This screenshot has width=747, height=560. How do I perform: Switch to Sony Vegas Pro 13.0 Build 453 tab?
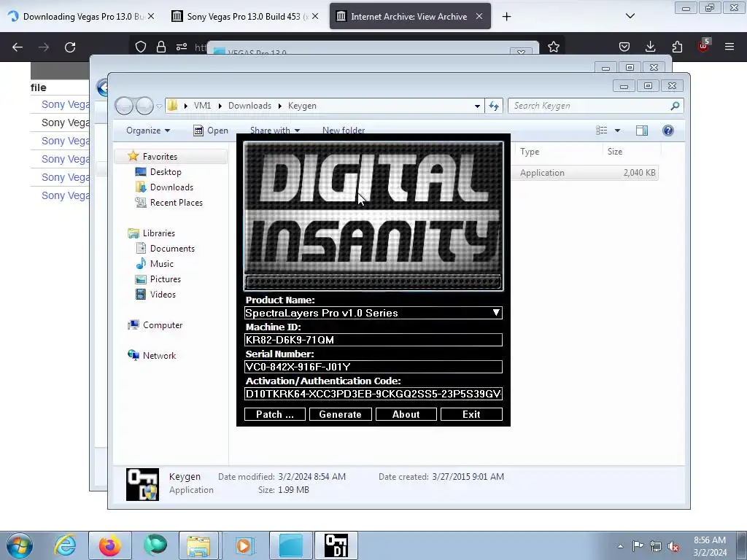point(243,17)
